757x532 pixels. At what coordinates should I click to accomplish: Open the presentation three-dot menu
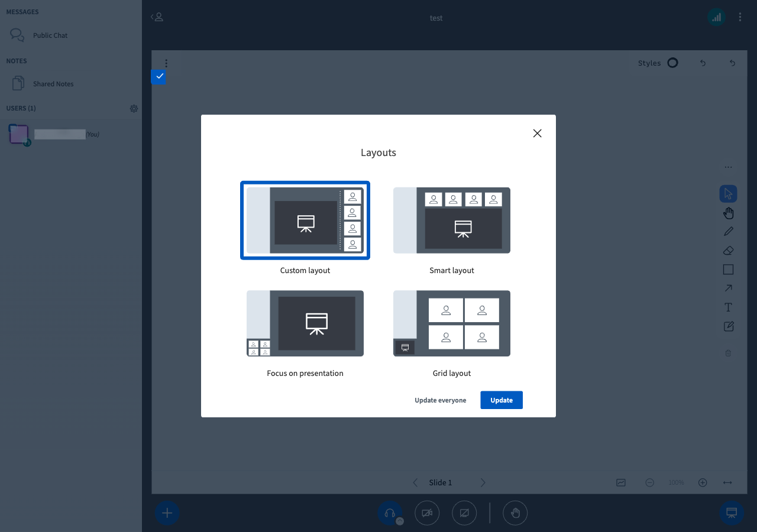pos(167,63)
